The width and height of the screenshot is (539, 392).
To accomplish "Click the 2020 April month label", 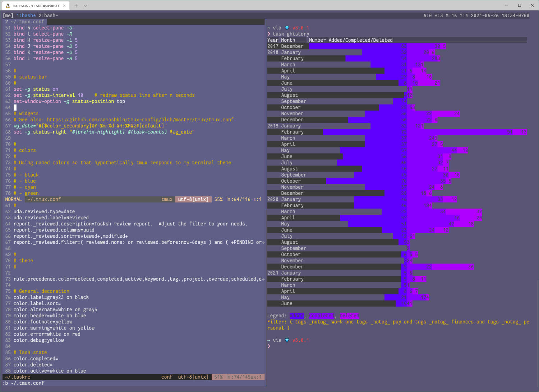I will pos(288,218).
